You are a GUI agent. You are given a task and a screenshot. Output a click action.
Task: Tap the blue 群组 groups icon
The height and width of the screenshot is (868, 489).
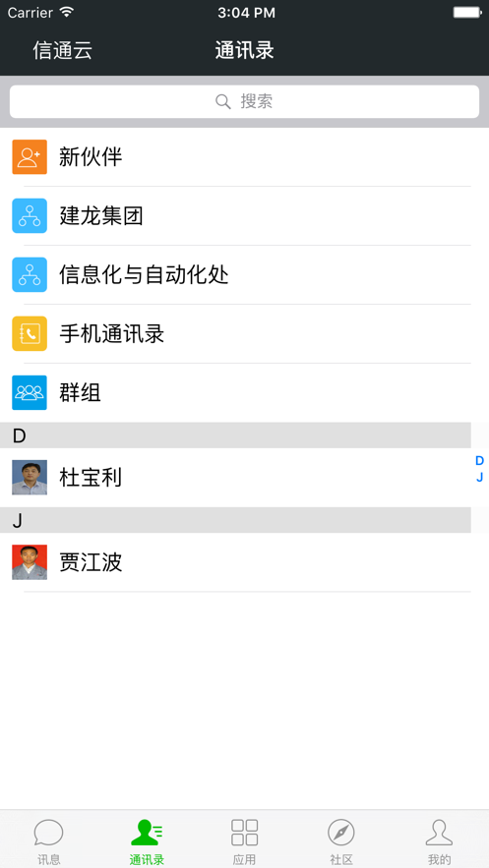[30, 392]
